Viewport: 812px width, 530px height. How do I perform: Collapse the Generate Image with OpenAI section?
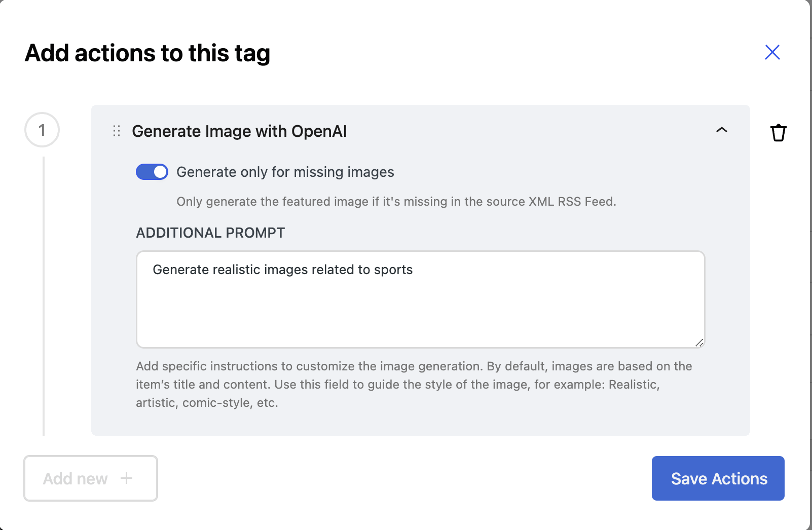[x=721, y=130]
